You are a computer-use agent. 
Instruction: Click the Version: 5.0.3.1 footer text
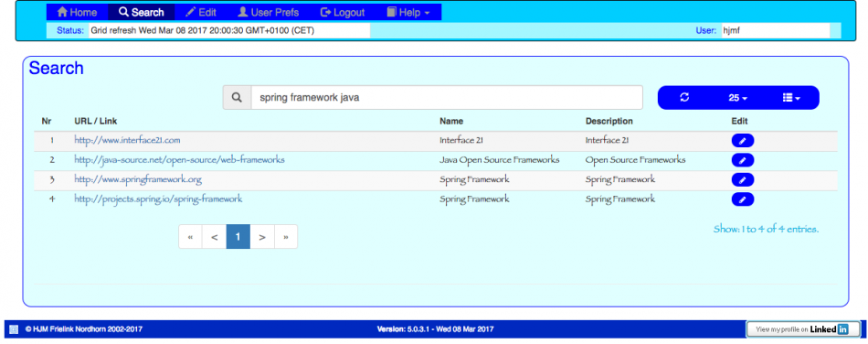pyautogui.click(x=436, y=329)
